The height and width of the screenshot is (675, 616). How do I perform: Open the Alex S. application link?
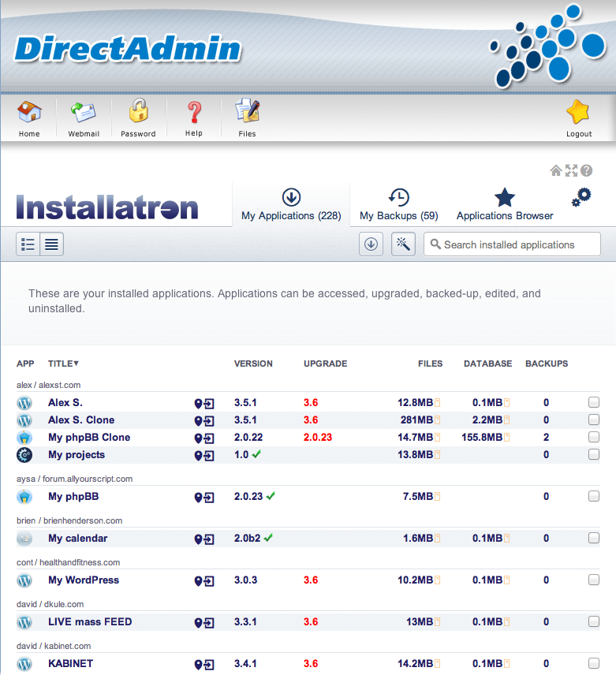pyautogui.click(x=65, y=403)
